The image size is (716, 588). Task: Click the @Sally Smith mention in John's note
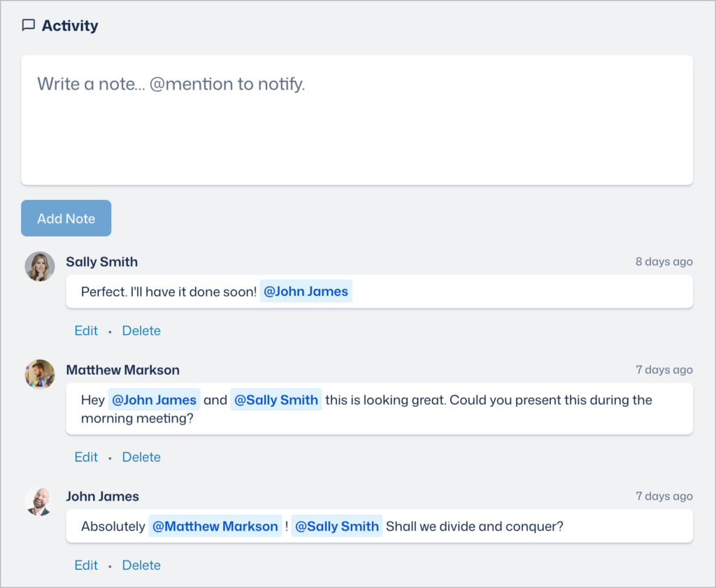(336, 526)
